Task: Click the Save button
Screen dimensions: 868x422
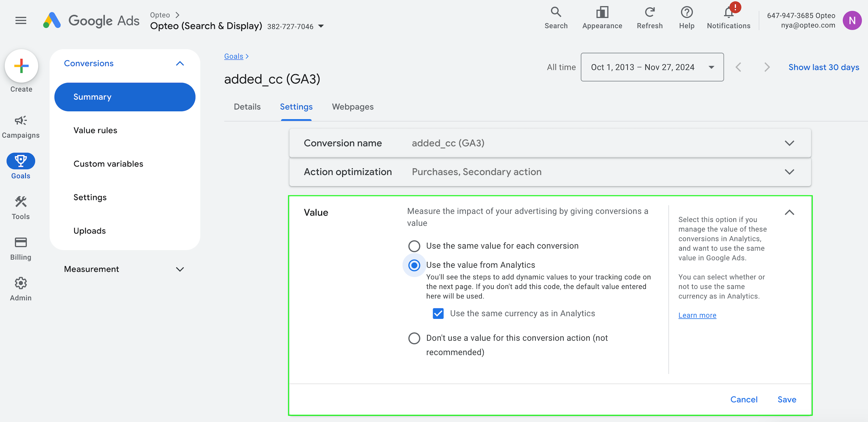Action: point(787,400)
